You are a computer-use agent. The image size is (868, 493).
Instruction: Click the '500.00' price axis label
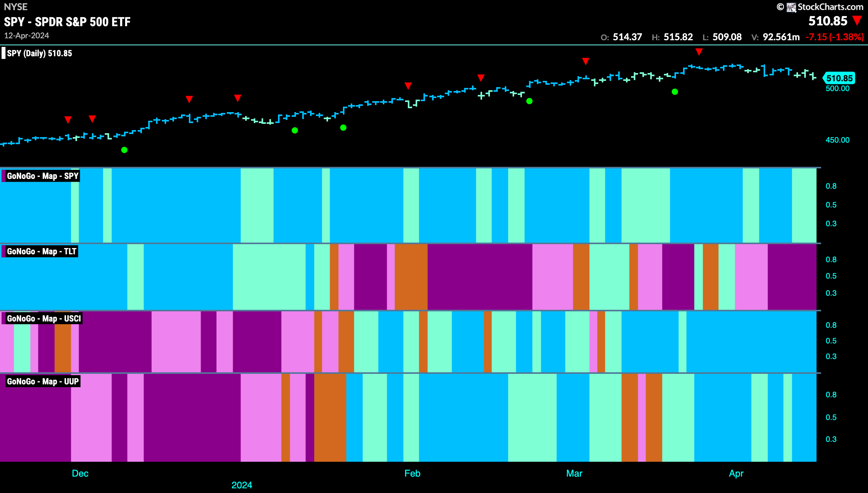coord(838,89)
